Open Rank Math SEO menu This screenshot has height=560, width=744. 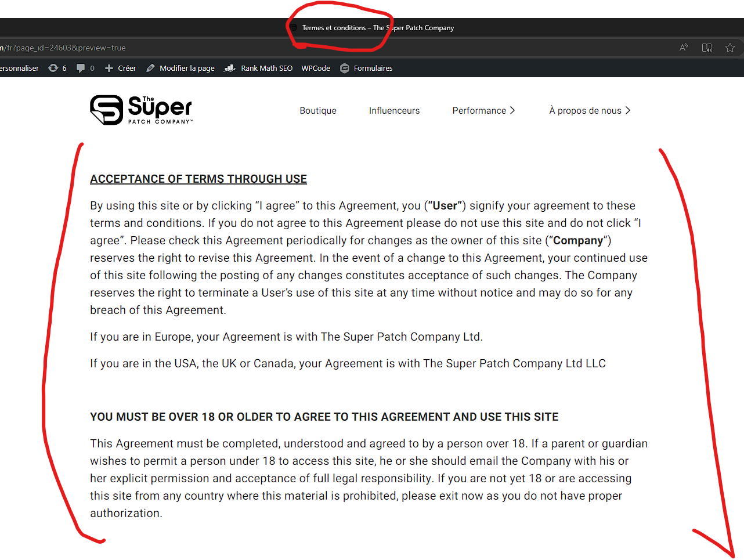(x=258, y=68)
